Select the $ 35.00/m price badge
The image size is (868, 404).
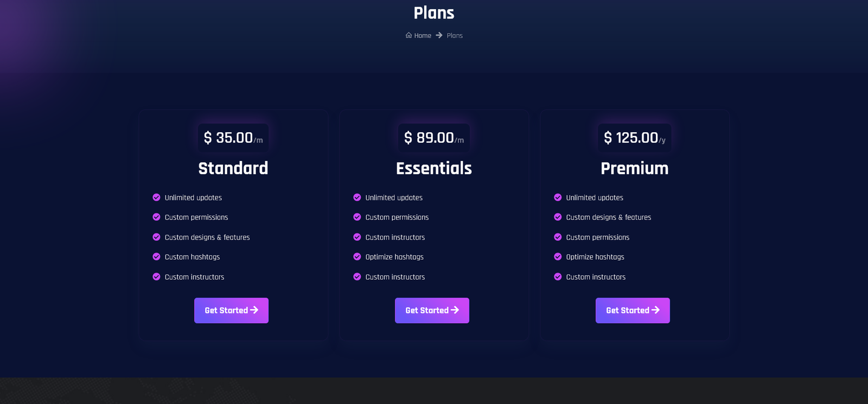click(x=233, y=138)
